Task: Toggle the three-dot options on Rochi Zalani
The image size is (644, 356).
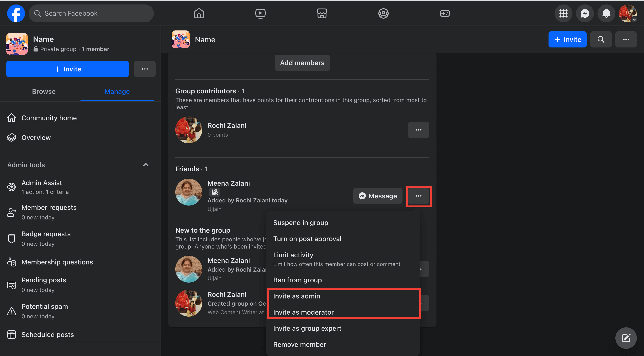Action: [x=419, y=130]
